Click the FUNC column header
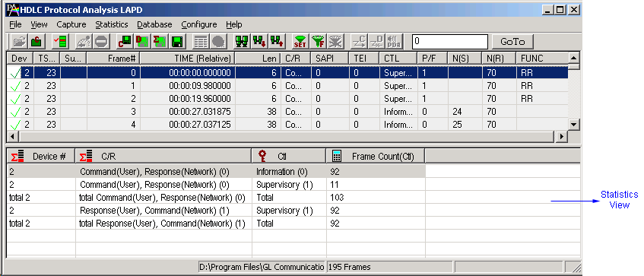The width and height of the screenshot is (644, 276). point(542,59)
